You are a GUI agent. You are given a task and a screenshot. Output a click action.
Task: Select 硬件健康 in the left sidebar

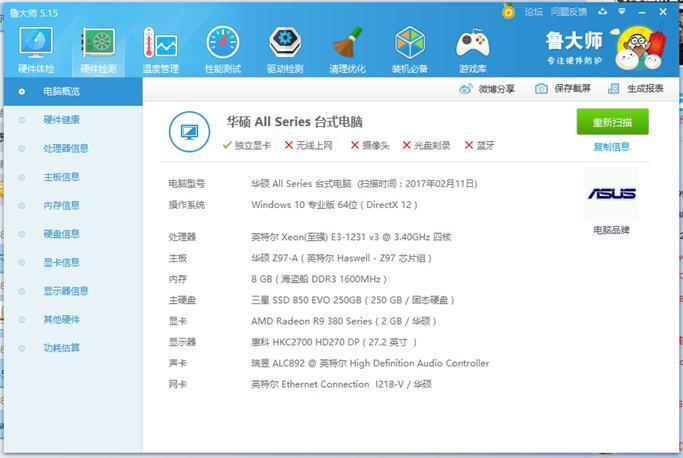62,120
